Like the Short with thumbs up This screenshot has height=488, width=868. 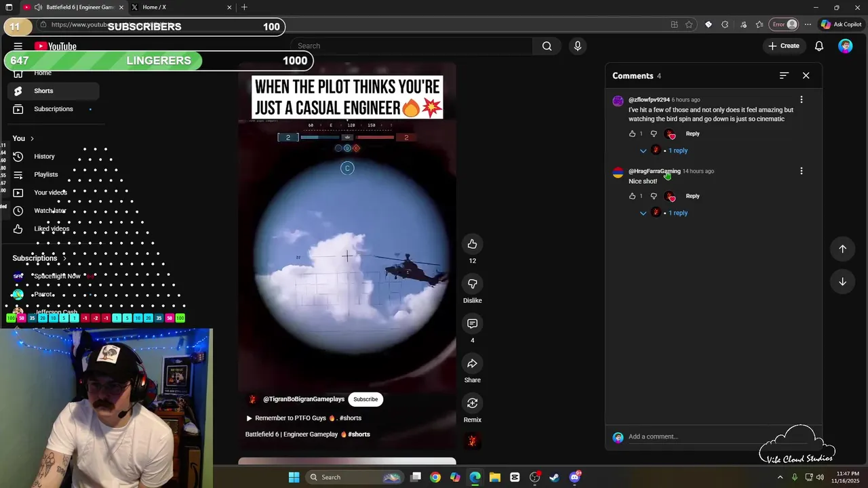473,244
